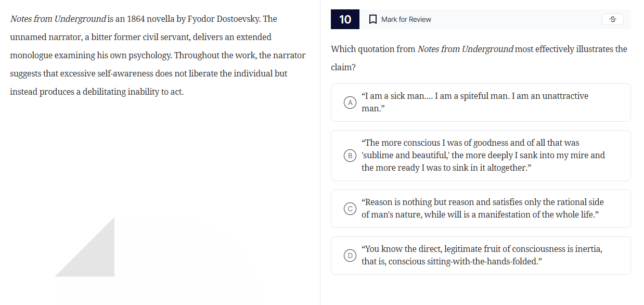Toggle Mark for Review on question 10
Image resolution: width=644 pixels, height=305 pixels.
pyautogui.click(x=401, y=19)
